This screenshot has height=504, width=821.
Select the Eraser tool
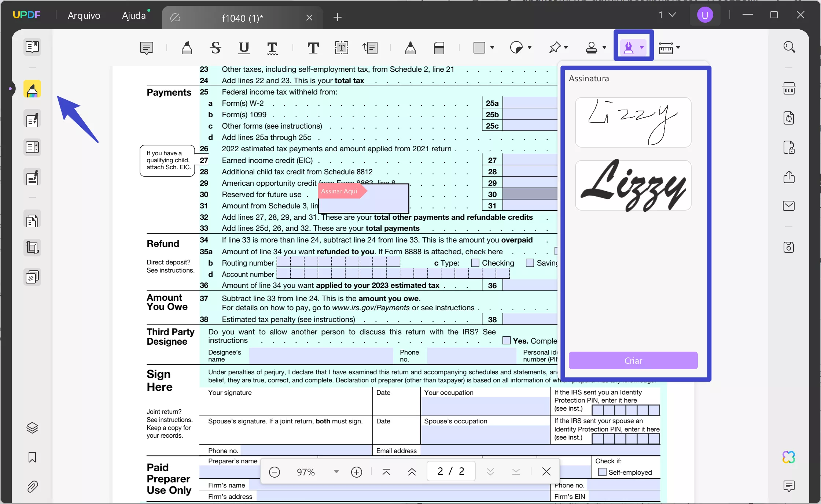[x=439, y=48]
